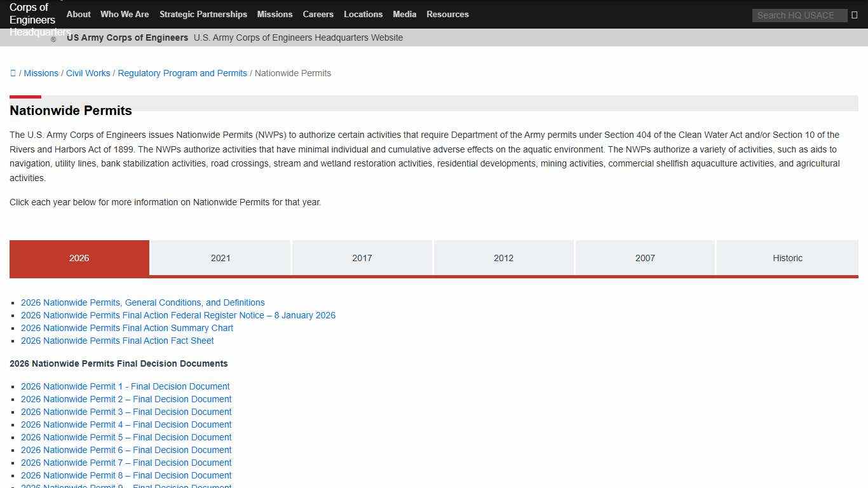Viewport: 868px width, 488px height.
Task: Open the About menu
Action: tap(78, 14)
